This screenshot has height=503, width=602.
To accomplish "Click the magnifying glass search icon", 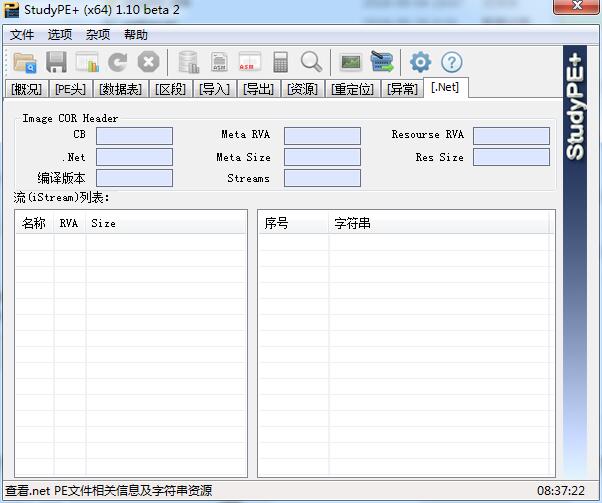I will click(x=311, y=62).
